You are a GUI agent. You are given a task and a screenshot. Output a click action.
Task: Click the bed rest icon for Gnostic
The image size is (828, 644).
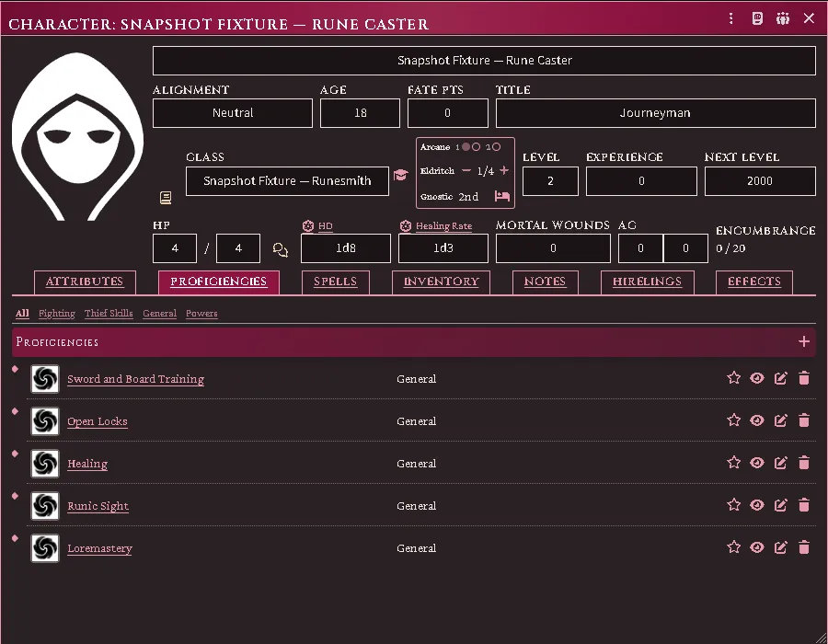coord(501,196)
